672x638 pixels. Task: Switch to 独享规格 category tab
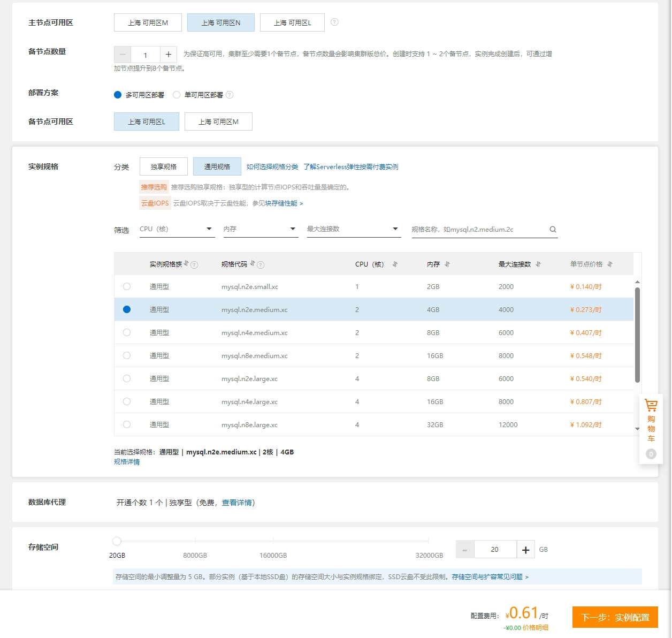coord(164,166)
